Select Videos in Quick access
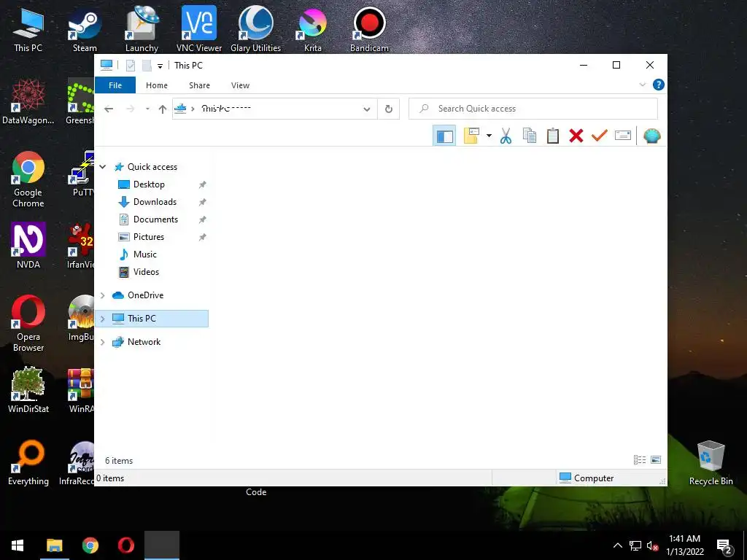The height and width of the screenshot is (560, 747). [146, 272]
